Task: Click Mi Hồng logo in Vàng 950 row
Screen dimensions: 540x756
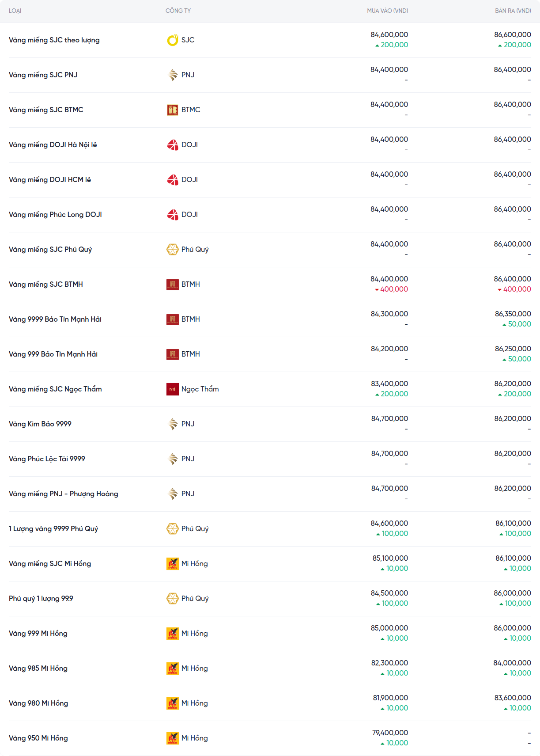Action: 172,738
